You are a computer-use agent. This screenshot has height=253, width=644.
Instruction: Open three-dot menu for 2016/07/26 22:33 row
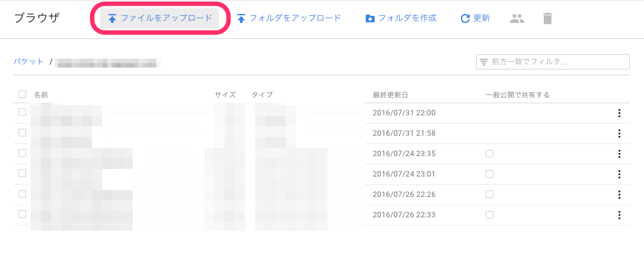click(x=619, y=215)
